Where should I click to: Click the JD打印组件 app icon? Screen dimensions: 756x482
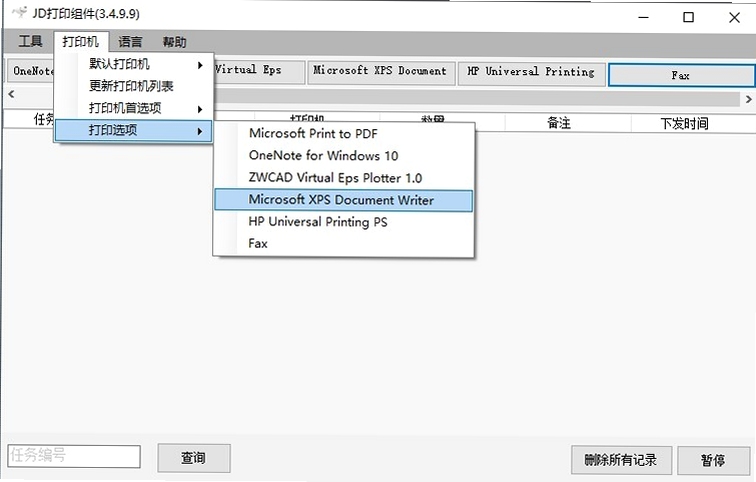20,12
